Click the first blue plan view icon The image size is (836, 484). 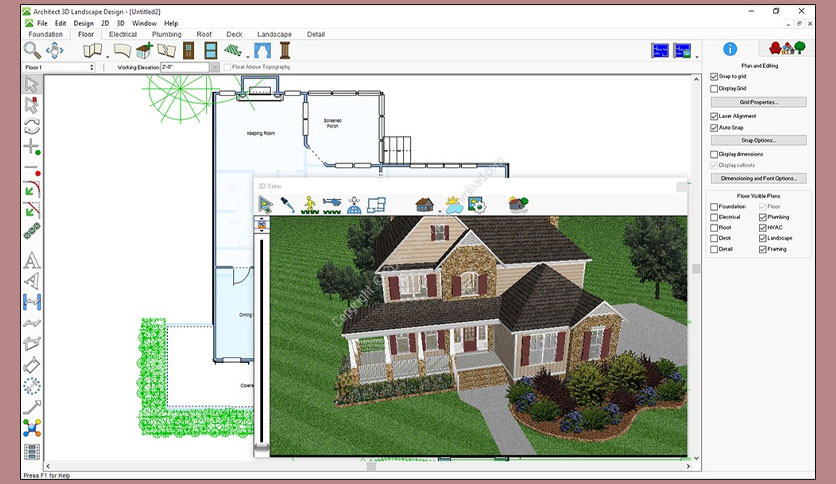(x=660, y=51)
